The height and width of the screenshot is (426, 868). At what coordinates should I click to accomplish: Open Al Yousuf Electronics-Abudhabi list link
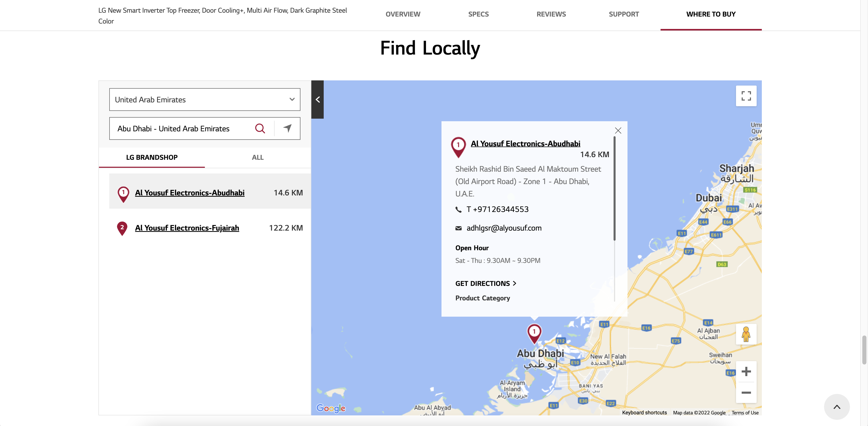tap(190, 193)
